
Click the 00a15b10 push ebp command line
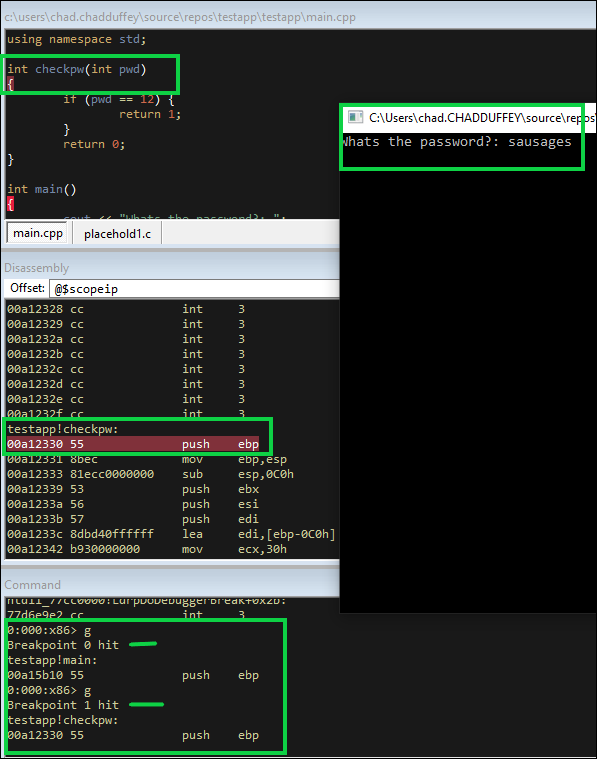point(133,675)
